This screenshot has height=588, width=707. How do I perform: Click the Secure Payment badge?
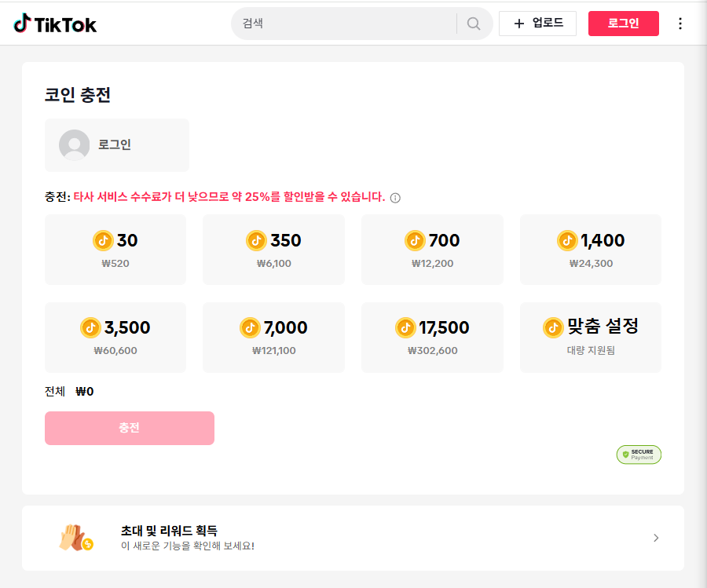[x=639, y=455]
